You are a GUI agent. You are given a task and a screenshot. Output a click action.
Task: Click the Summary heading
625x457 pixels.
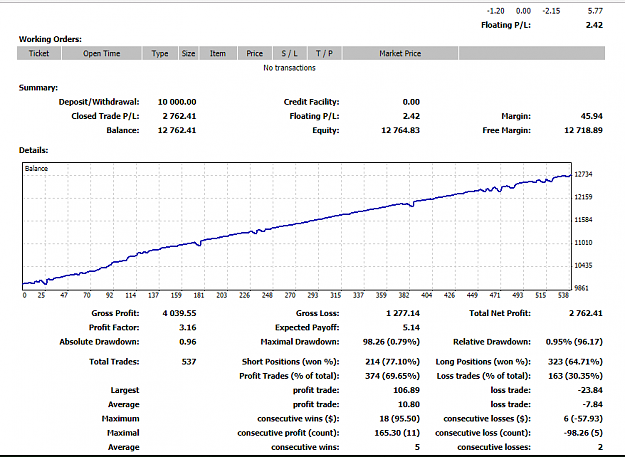[38, 88]
